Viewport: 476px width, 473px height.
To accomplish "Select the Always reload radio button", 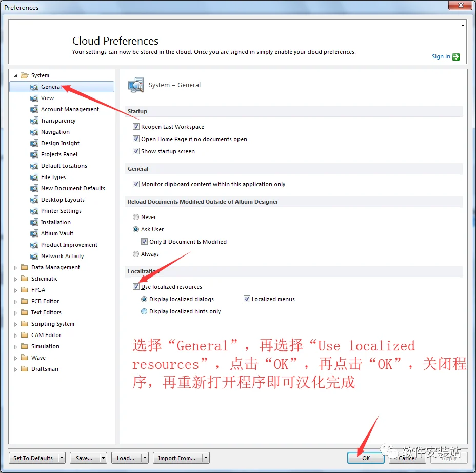I will (136, 254).
